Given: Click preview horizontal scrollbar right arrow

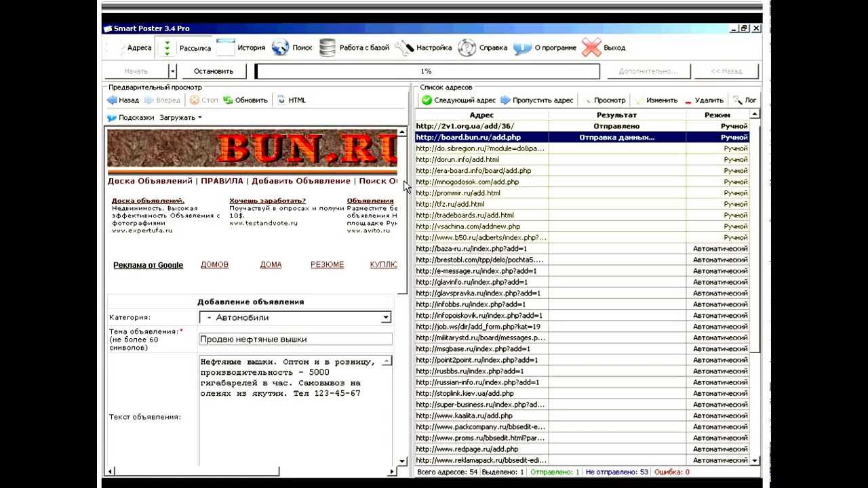Looking at the screenshot, I should 392,471.
